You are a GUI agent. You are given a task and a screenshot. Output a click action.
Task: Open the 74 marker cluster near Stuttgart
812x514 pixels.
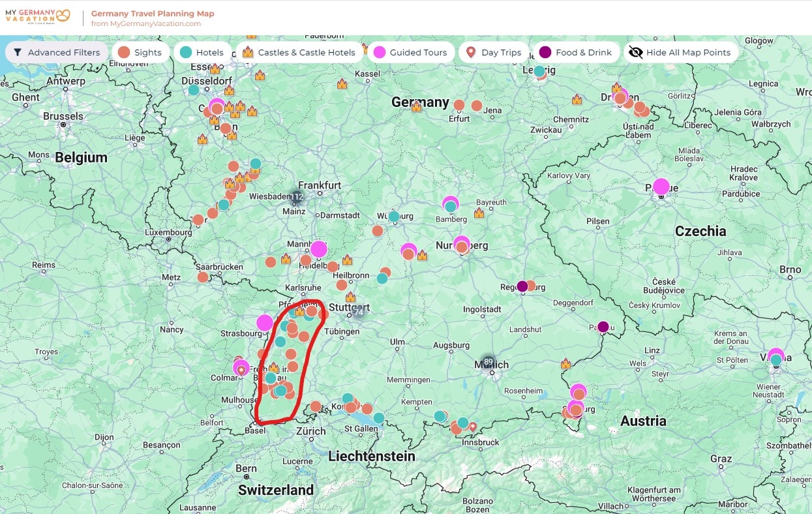coord(357,312)
